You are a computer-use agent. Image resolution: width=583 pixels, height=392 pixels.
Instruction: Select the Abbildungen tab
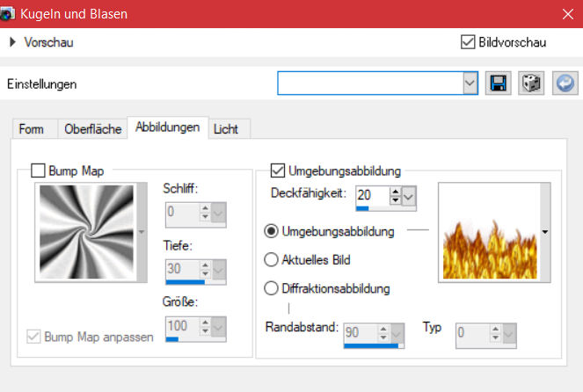tap(167, 127)
